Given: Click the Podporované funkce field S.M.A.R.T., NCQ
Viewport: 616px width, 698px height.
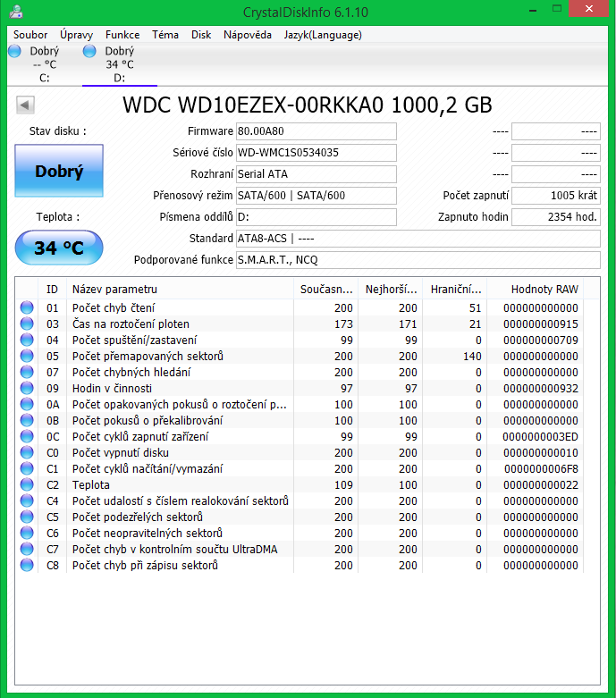Looking at the screenshot, I should [418, 259].
